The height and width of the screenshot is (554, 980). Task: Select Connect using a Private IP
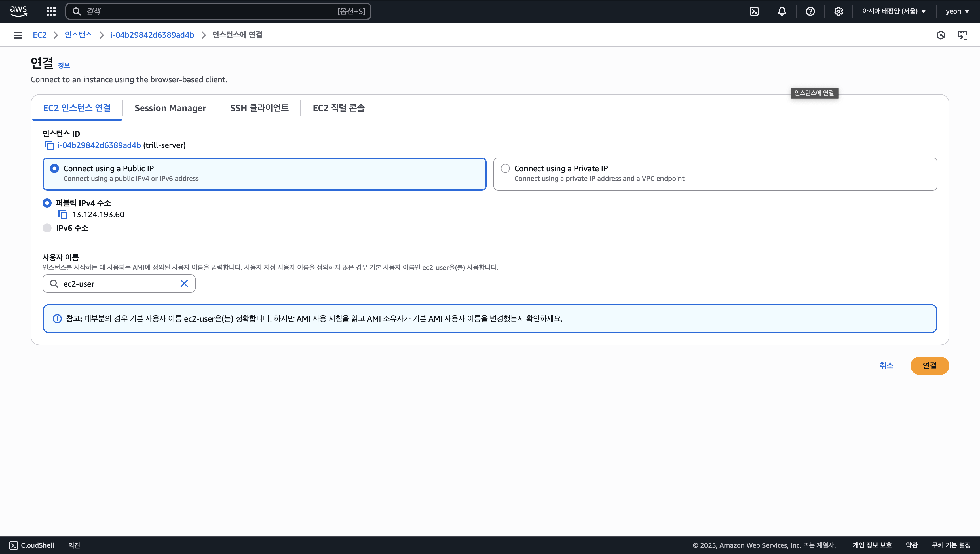coord(505,169)
